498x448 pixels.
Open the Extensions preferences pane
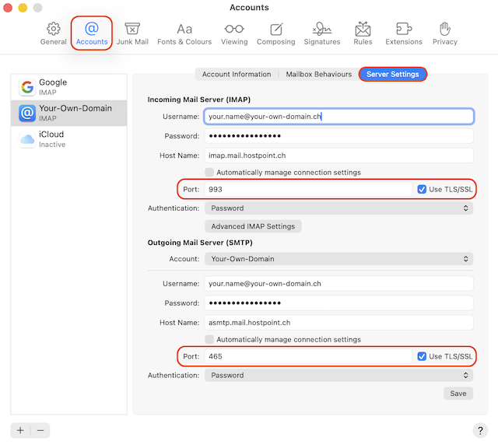404,33
